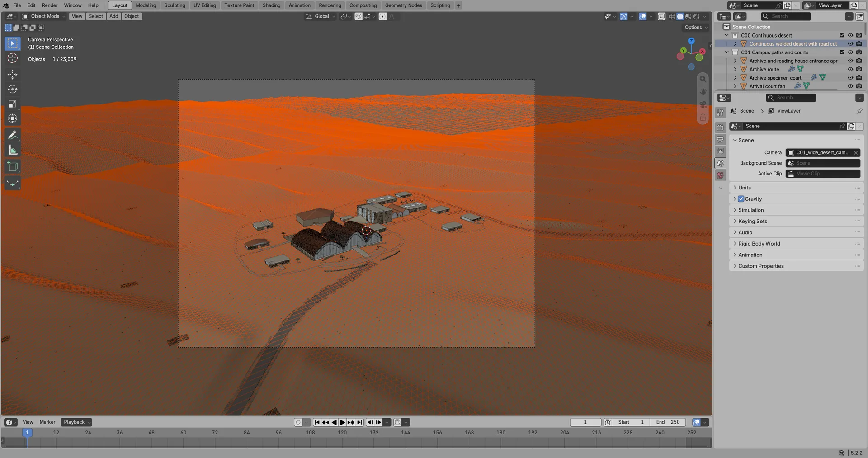Switch to the Shading workspace tab

[272, 5]
